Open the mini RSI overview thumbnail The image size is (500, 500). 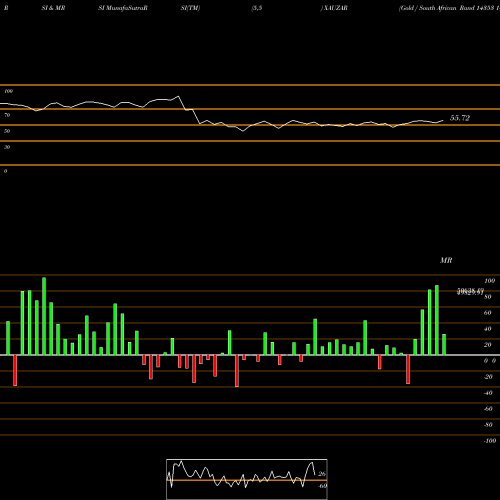click(247, 479)
